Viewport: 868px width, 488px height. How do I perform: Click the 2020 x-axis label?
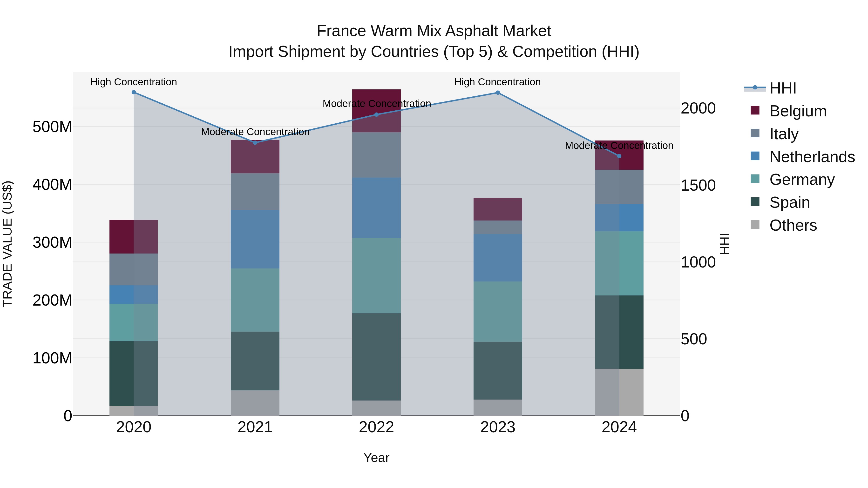click(134, 427)
